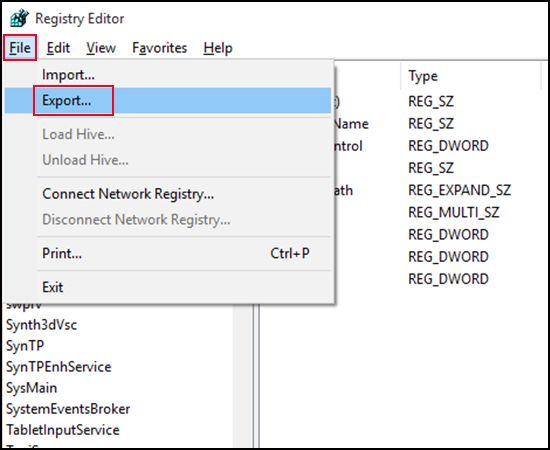Open the Help menu
The width and height of the screenshot is (550, 450).
(x=218, y=48)
